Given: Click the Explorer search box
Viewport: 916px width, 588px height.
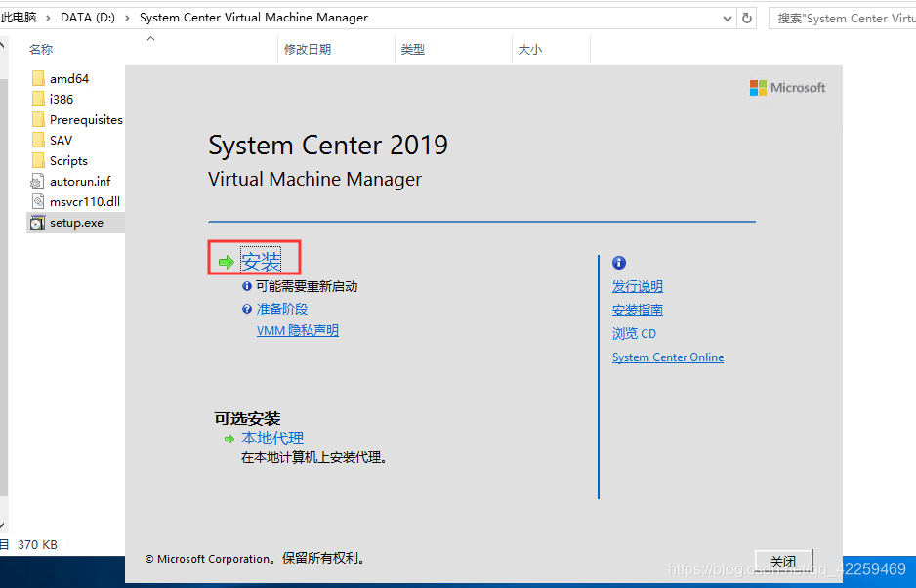Looking at the screenshot, I should coord(844,19).
